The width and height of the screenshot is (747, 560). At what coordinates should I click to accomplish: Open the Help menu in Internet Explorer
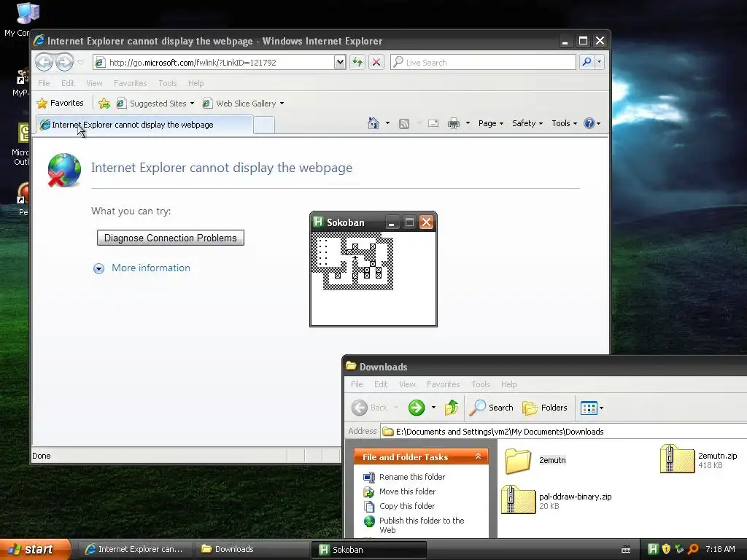(196, 83)
